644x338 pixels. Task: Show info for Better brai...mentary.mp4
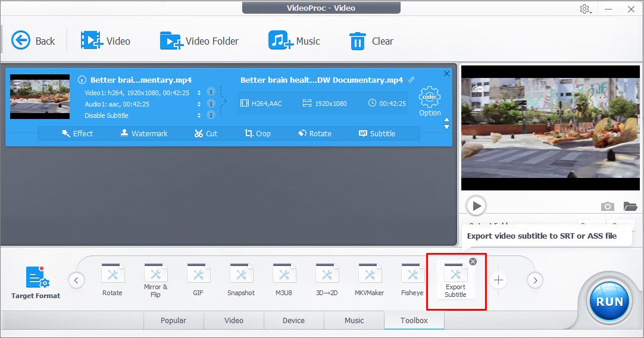click(x=82, y=80)
